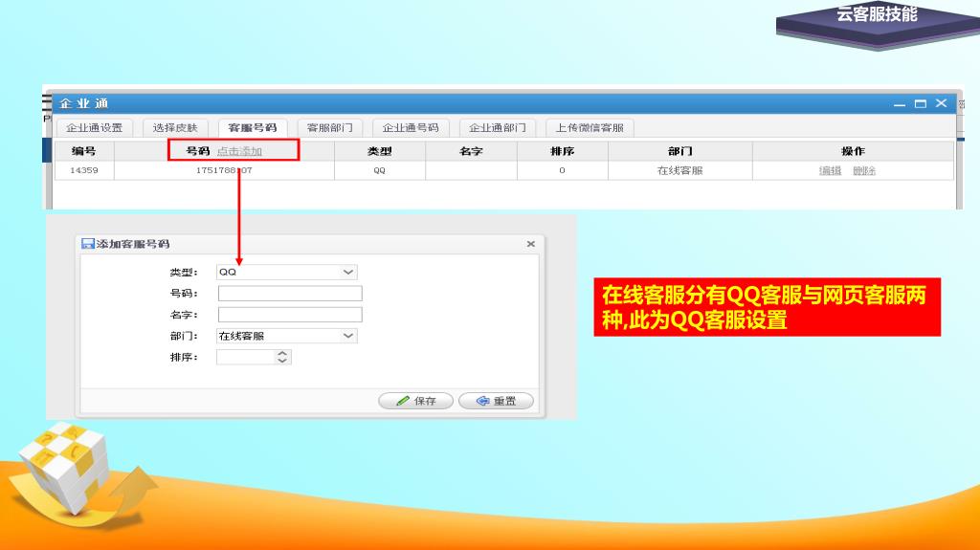
Task: Click the 在线客服 cell in the table row
Action: click(680, 170)
